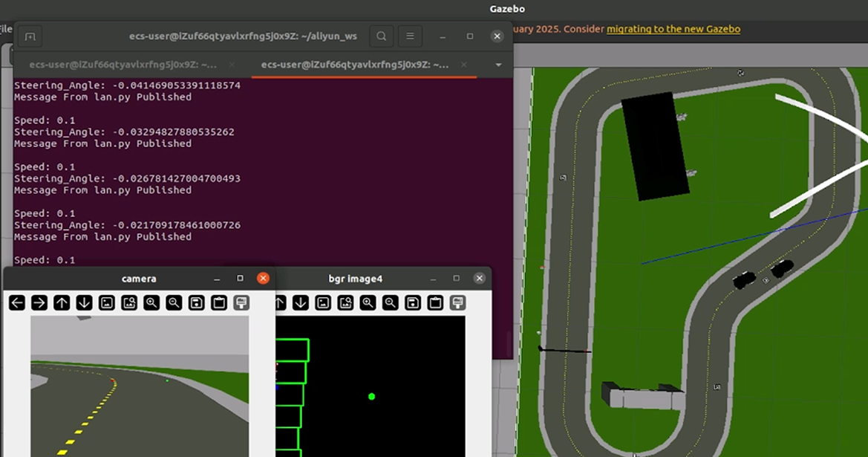
Task: Click the pan right arrow in camera window
Action: (39, 302)
